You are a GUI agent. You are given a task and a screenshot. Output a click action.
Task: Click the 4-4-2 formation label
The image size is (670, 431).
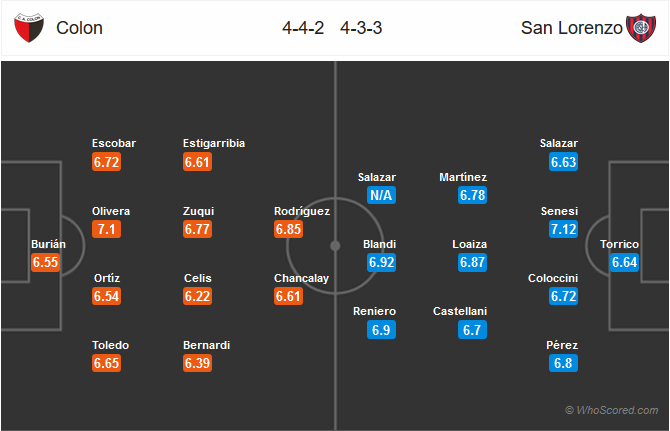point(303,28)
